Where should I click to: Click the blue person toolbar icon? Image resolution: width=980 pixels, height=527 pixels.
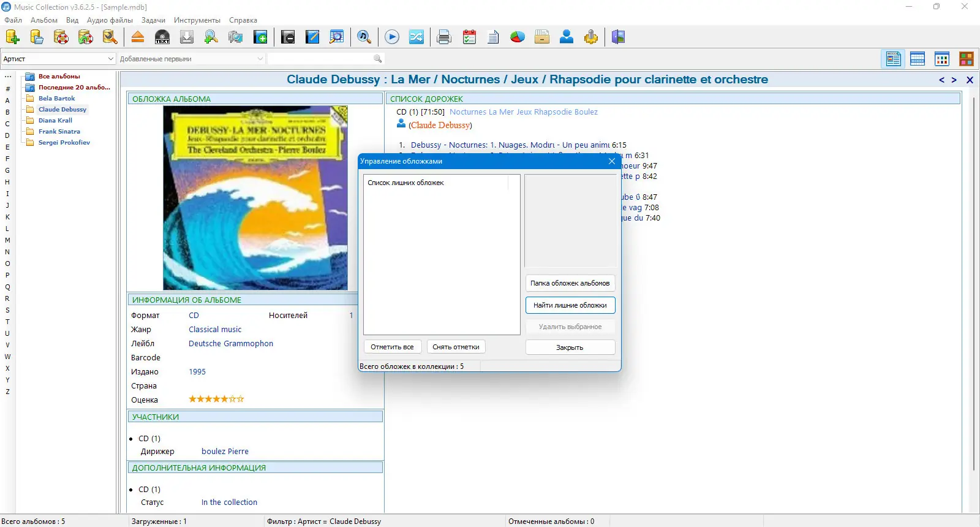567,37
